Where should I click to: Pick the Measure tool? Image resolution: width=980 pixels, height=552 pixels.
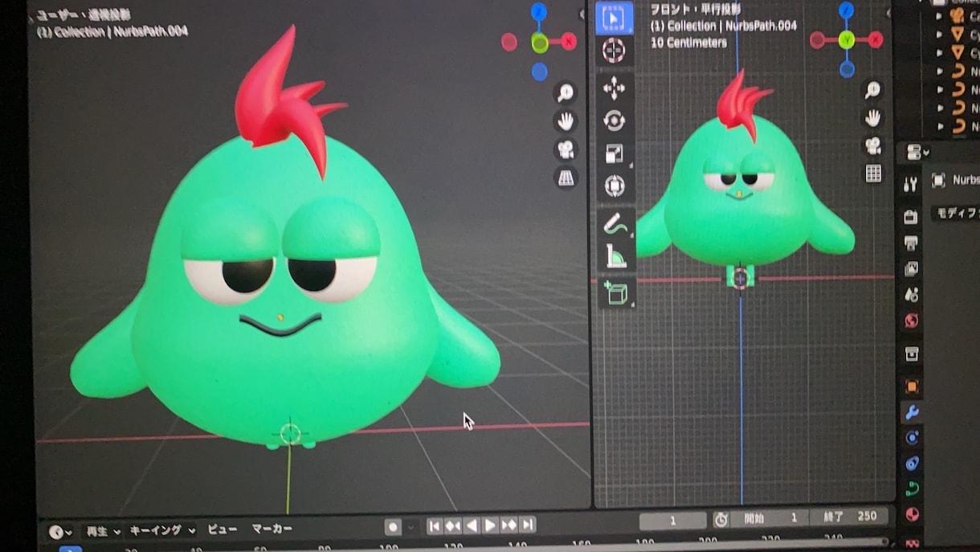pos(616,256)
